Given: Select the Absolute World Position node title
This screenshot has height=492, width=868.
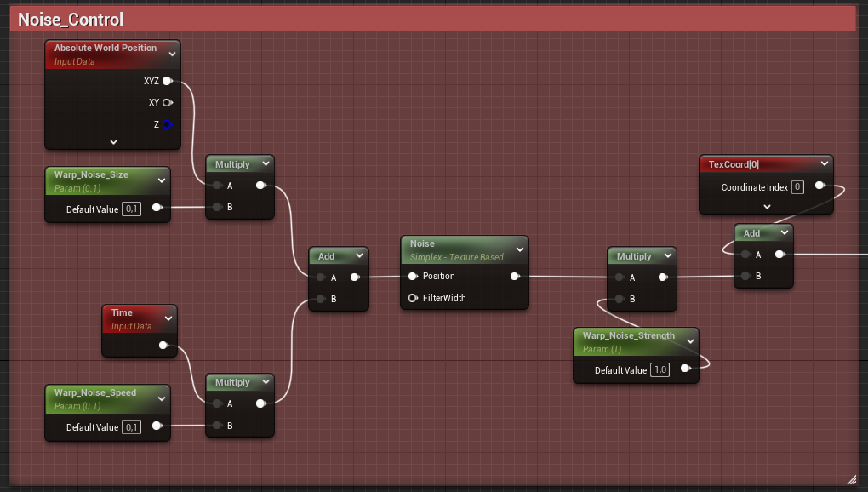Looking at the screenshot, I should coord(106,49).
